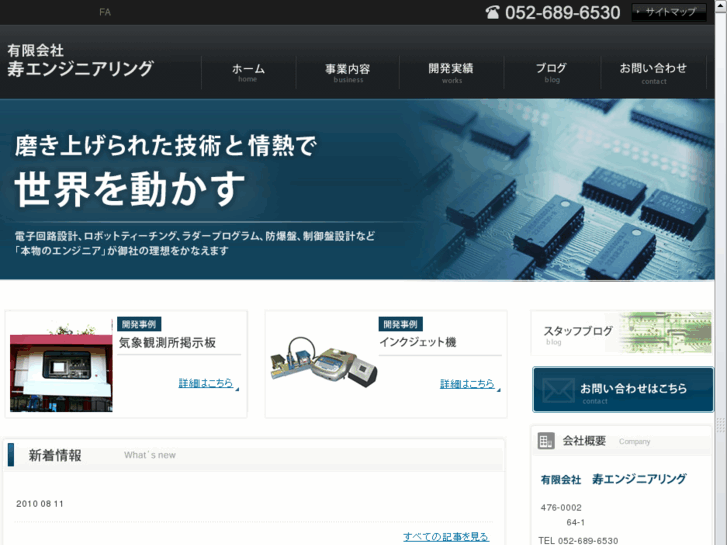Click the 新着情報 heading

click(x=55, y=455)
